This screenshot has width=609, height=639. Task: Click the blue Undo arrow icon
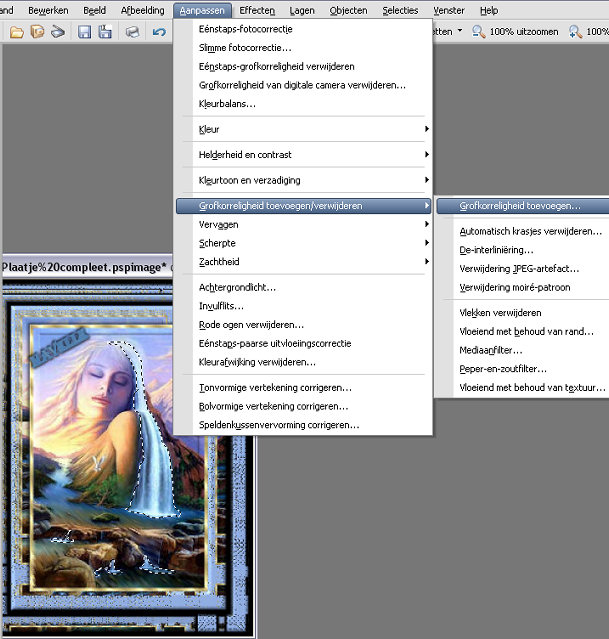point(159,32)
